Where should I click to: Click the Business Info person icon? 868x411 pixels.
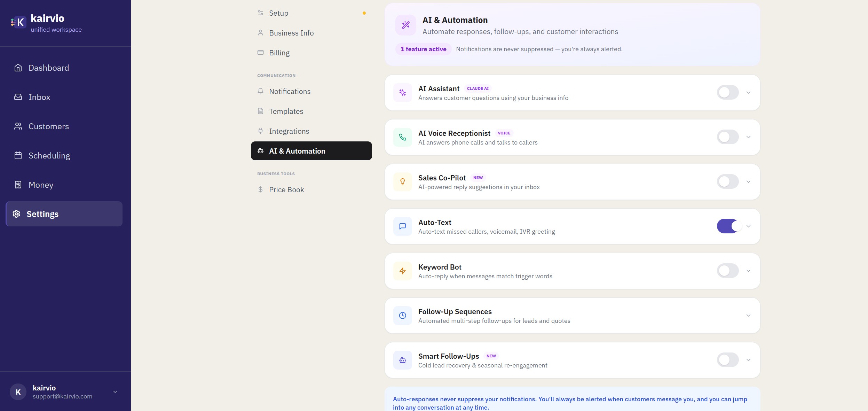pos(260,33)
